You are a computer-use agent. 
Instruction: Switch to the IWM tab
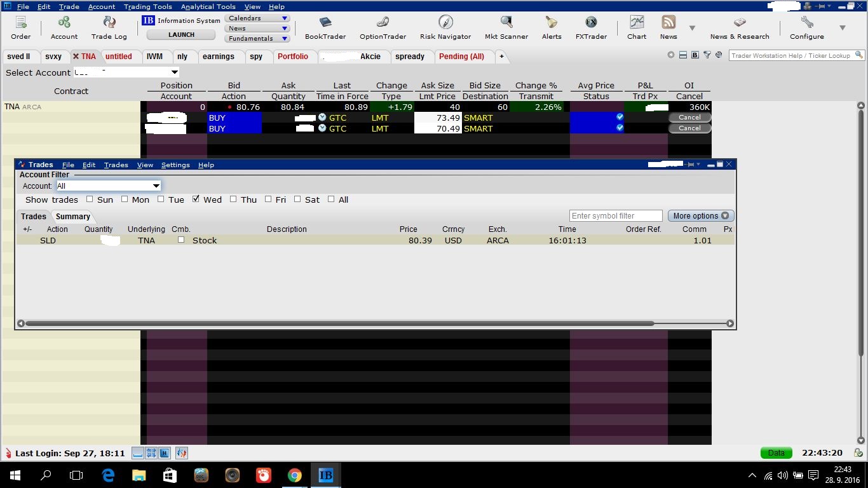[154, 57]
